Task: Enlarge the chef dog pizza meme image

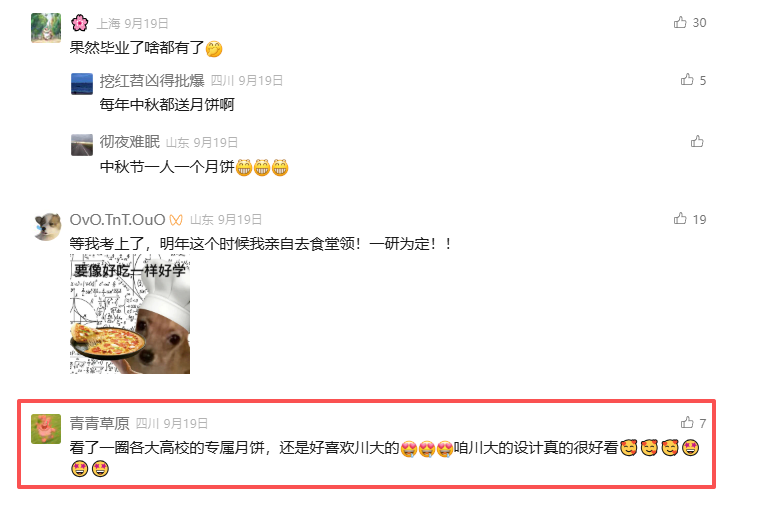Action: tap(130, 314)
